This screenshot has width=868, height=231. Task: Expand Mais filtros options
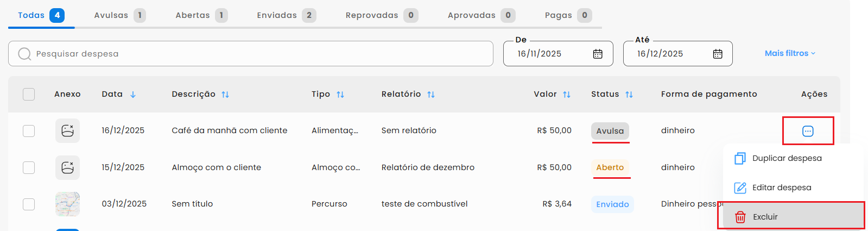pos(790,53)
